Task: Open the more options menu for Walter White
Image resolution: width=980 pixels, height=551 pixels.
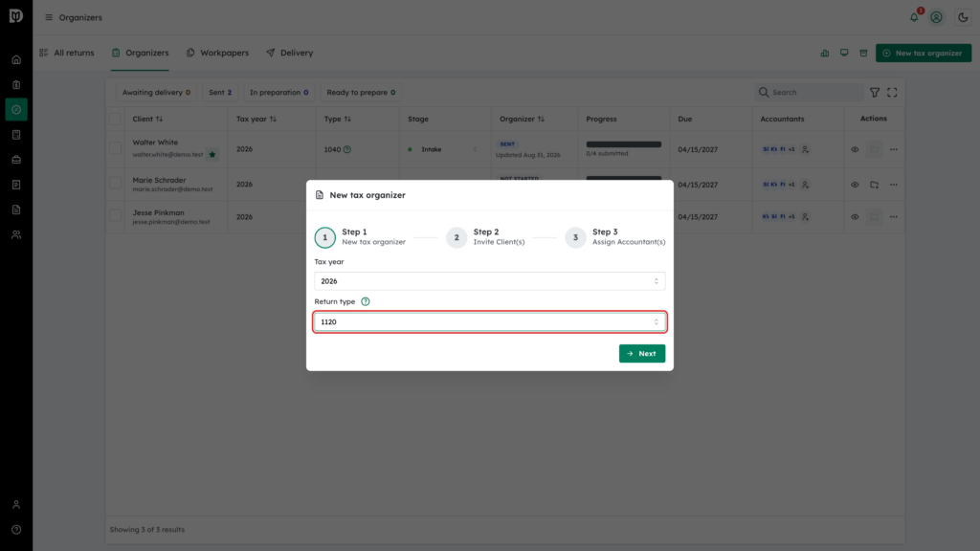Action: pyautogui.click(x=894, y=149)
